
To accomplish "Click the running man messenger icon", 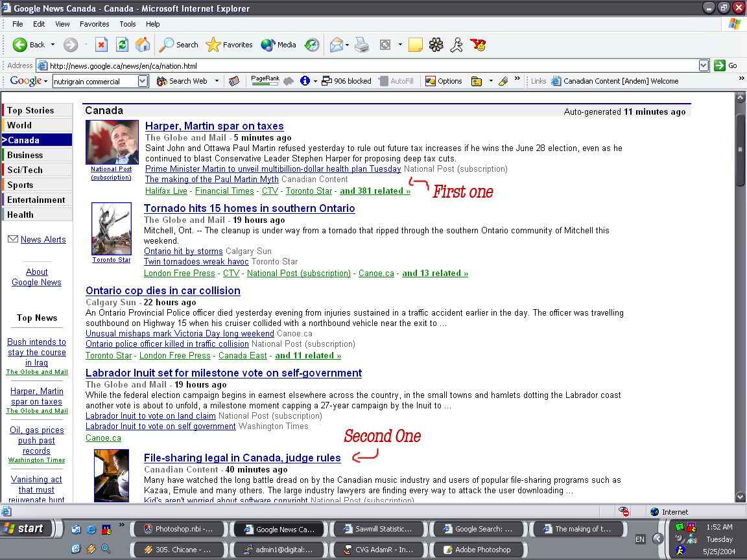I will pyautogui.click(x=456, y=45).
